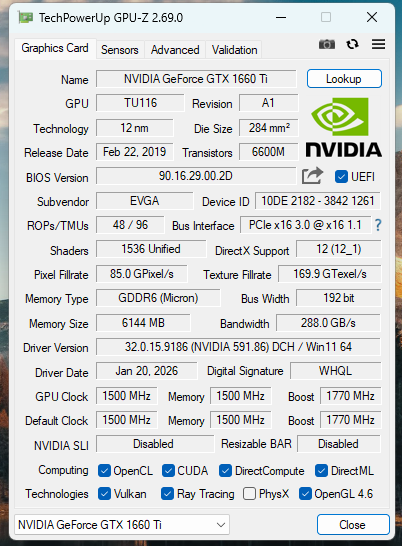
Task: Click the Shaders field 1536 Unified
Action: pos(151,249)
